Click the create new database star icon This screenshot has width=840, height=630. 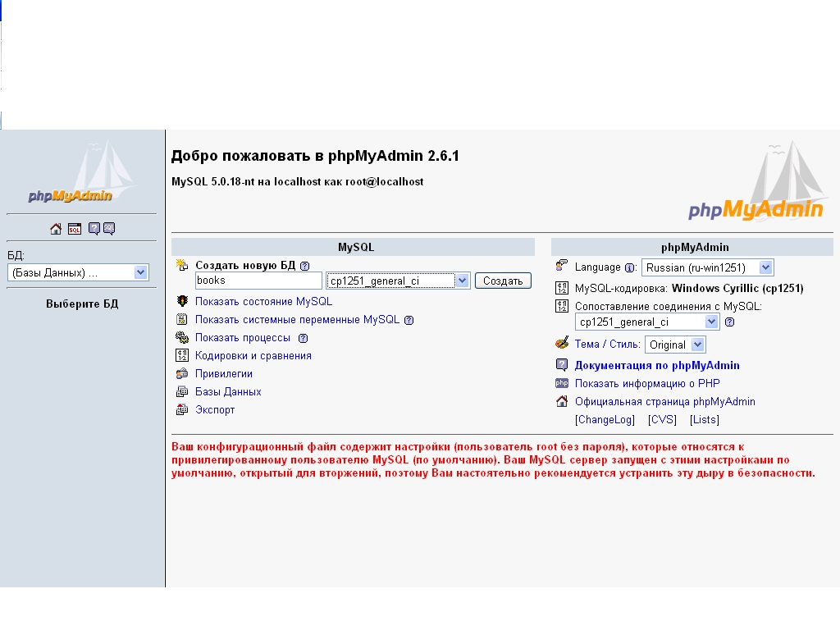(182, 265)
